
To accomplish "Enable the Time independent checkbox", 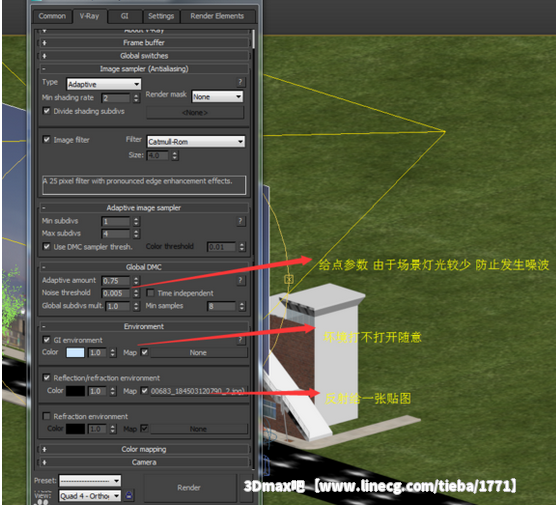I will click(x=150, y=293).
